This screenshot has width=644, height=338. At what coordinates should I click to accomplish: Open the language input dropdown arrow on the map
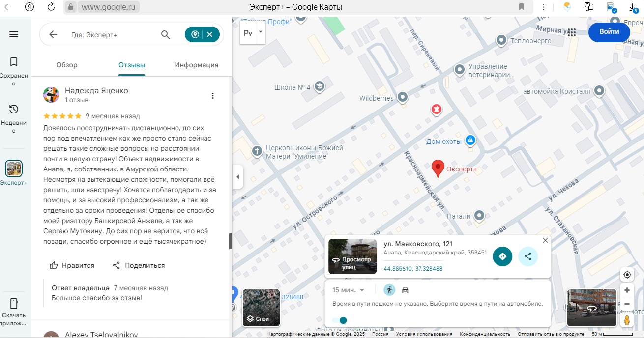click(261, 32)
